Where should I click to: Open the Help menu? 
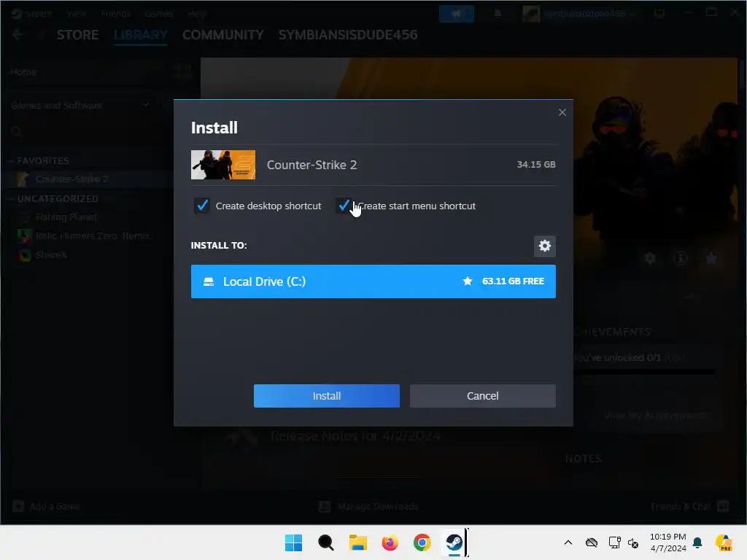pyautogui.click(x=197, y=13)
